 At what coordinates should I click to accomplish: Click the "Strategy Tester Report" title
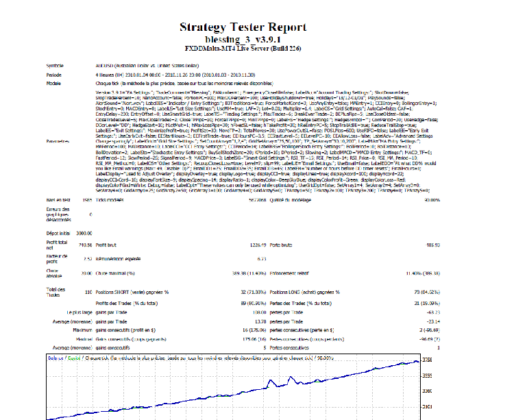243,27
